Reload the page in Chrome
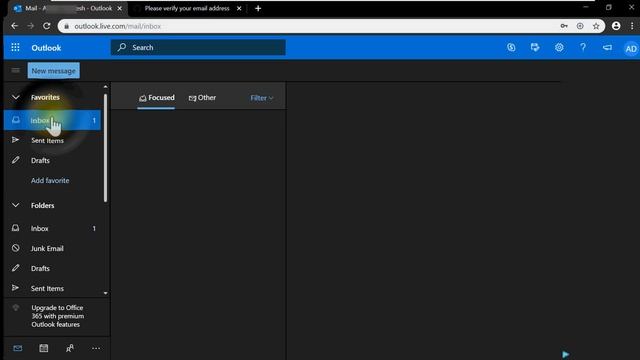This screenshot has height=360, width=640. 47,26
